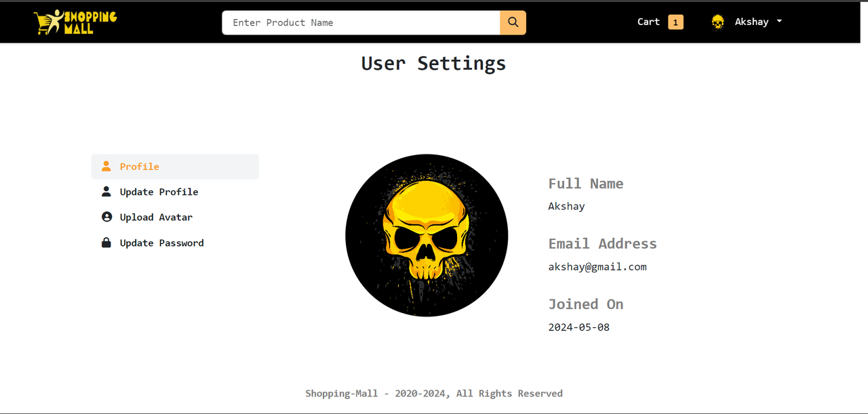Click the name value Akshay in profile details

click(x=566, y=206)
